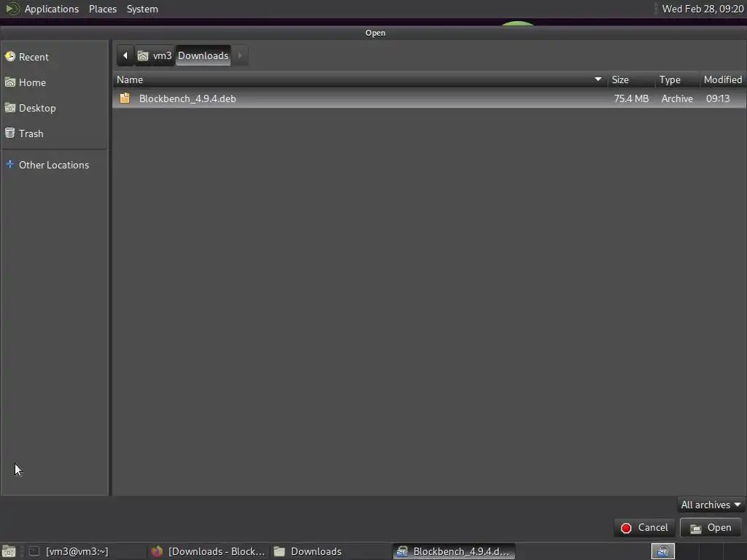
Task: Select Blockbench_4.9.4.deb file
Action: tap(429, 98)
